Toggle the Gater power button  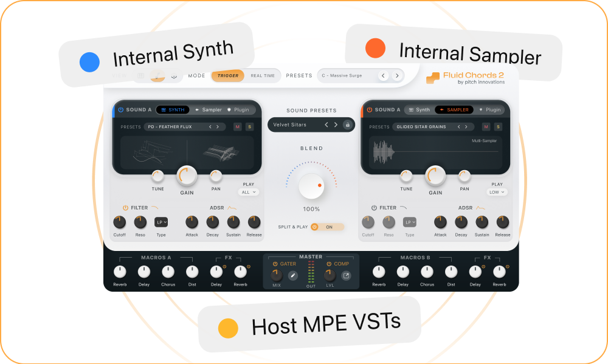pos(275,264)
